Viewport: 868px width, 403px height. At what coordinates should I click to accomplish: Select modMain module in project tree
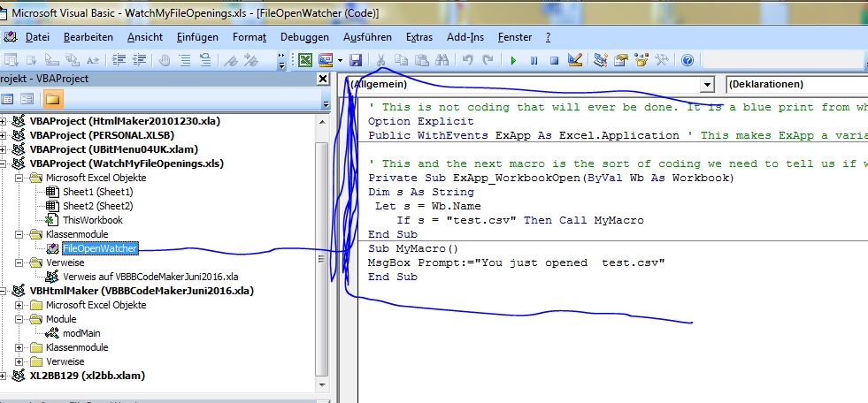coord(81,333)
